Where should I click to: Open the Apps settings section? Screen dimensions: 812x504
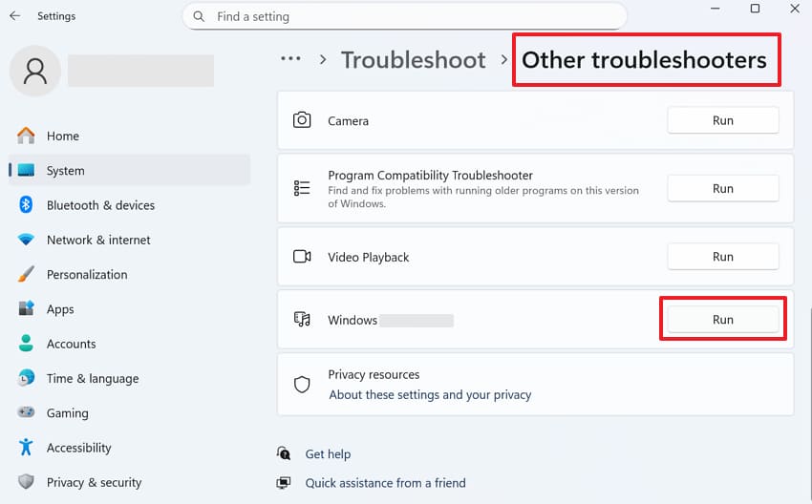click(x=130, y=309)
